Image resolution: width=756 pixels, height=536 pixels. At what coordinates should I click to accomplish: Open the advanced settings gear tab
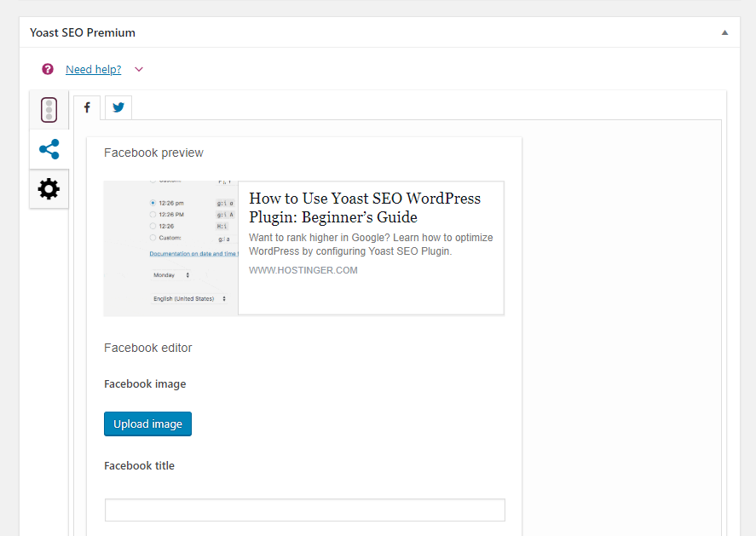tap(49, 189)
